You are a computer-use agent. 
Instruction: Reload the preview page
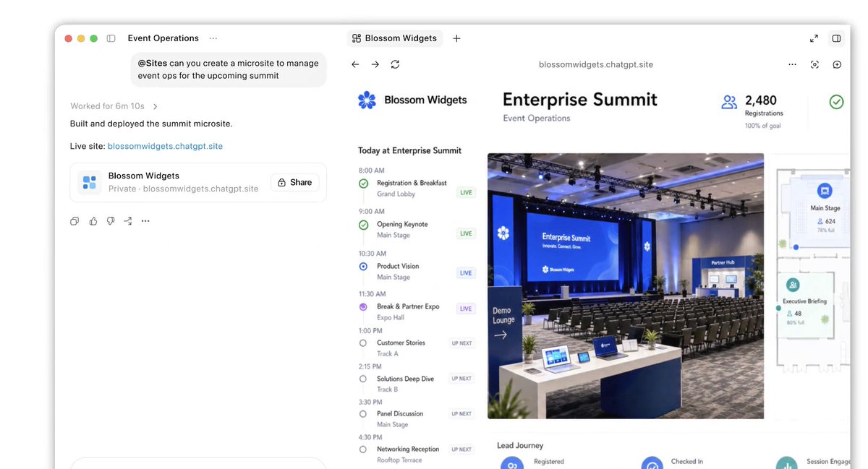(395, 64)
